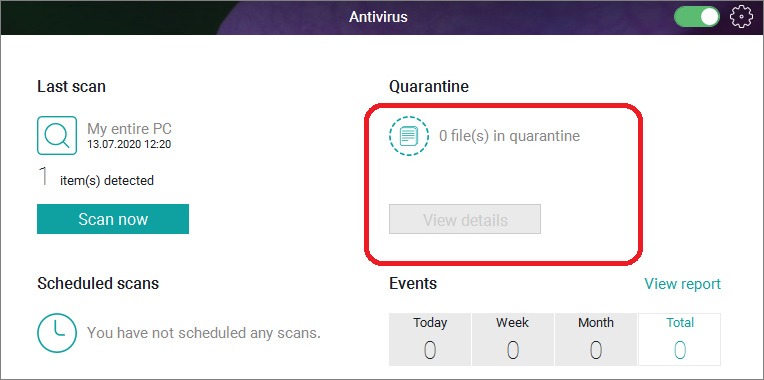Screen dimensions: 764x380
Task: Click the Scheduled scans heading
Action: [98, 283]
